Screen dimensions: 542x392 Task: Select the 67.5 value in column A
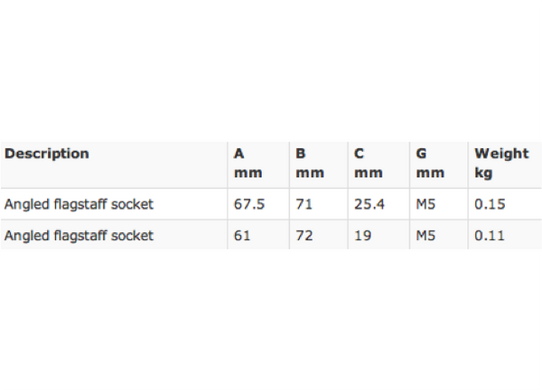coord(249,204)
